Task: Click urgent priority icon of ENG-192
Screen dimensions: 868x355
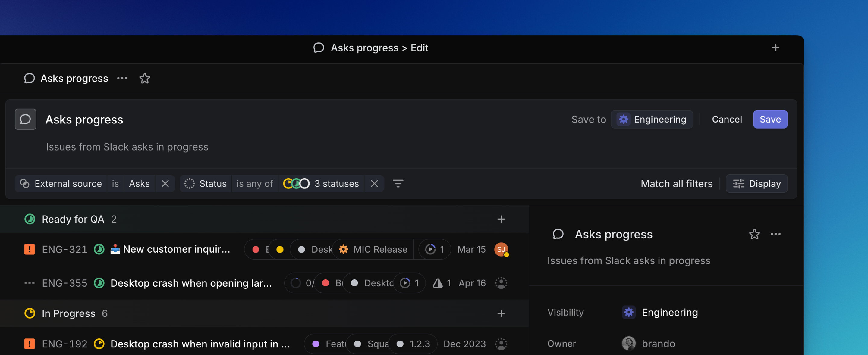Action: click(x=29, y=344)
